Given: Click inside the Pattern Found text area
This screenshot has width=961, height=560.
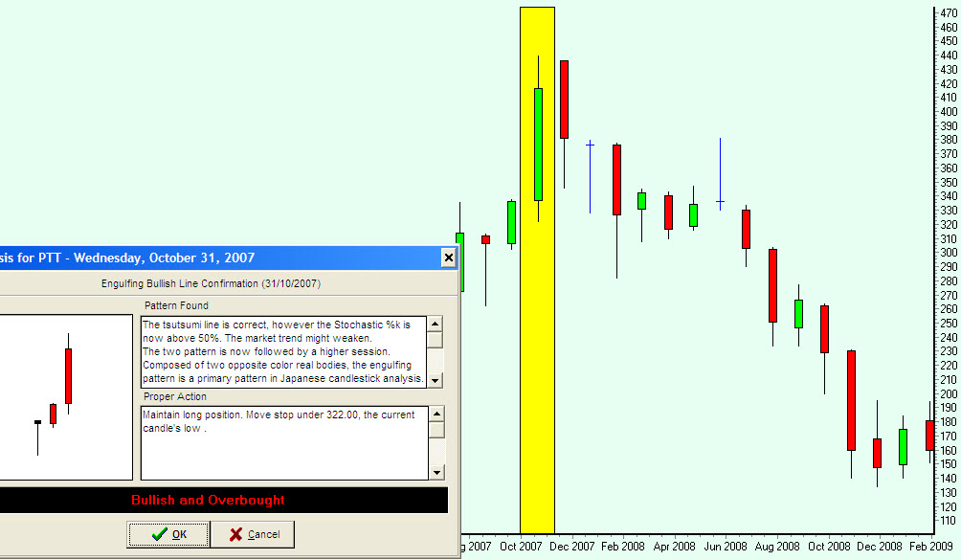Looking at the screenshot, I should (283, 351).
